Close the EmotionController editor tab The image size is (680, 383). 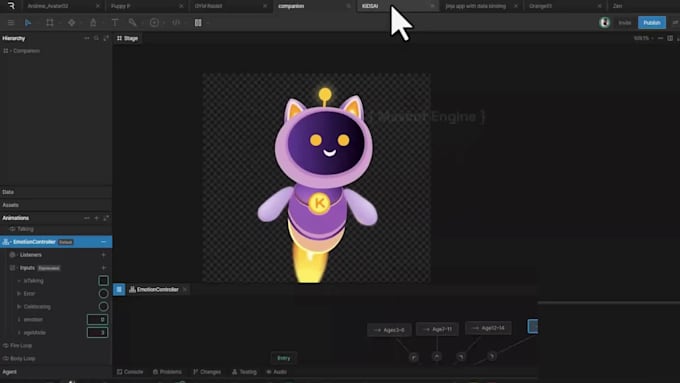click(x=185, y=289)
